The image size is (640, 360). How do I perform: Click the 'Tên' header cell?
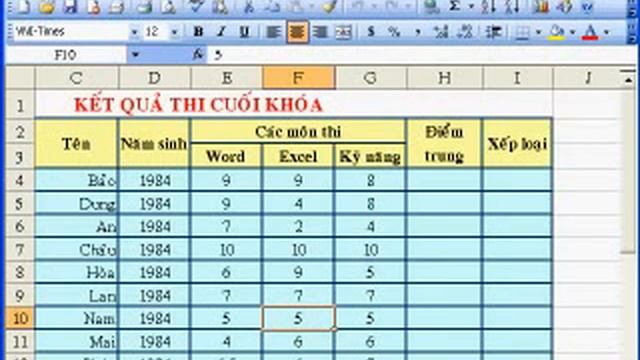click(x=76, y=143)
